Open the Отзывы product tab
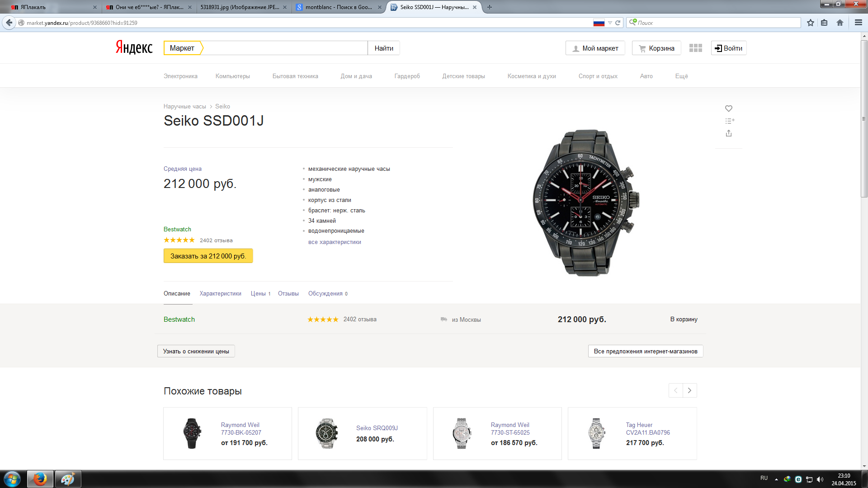The width and height of the screenshot is (868, 488). [x=288, y=294]
